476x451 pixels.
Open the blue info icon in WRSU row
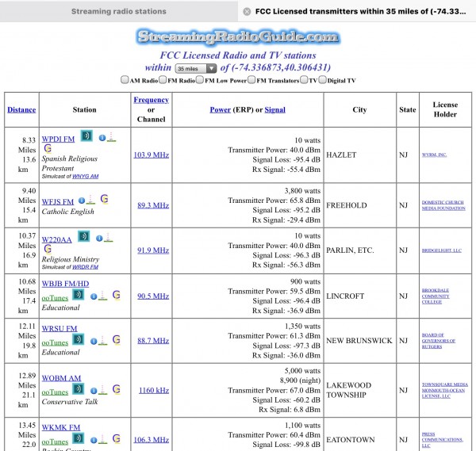point(94,342)
